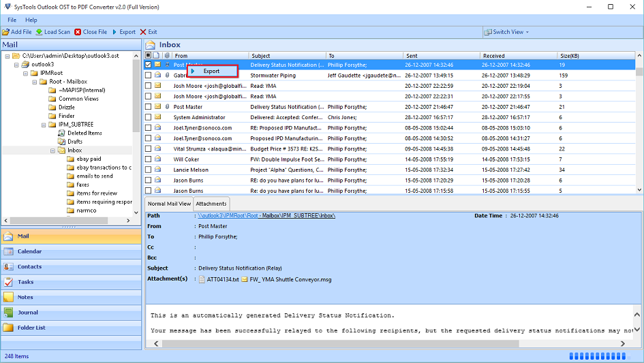The image size is (644, 363).
Task: Toggle the select-all checkbox in header
Action: [149, 55]
